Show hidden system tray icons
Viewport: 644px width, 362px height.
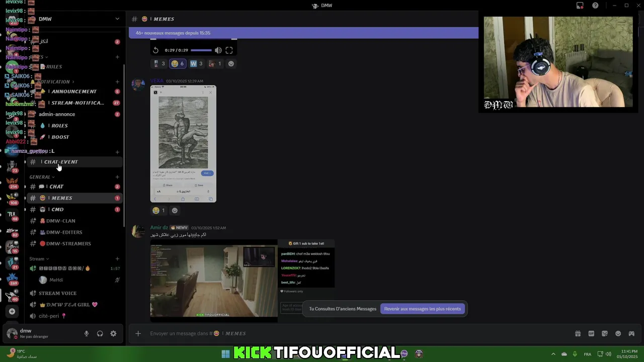[x=553, y=354]
